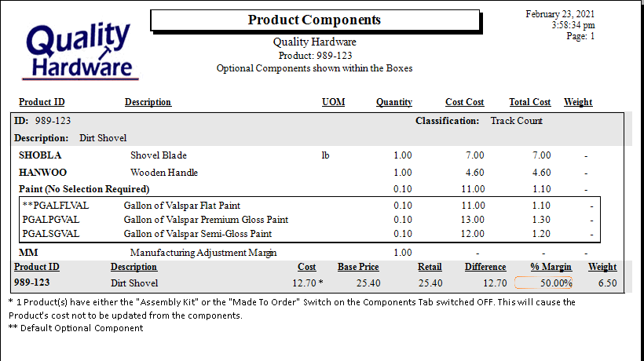Click the 989-123 product ID in summary
644x361 pixels.
[31, 283]
